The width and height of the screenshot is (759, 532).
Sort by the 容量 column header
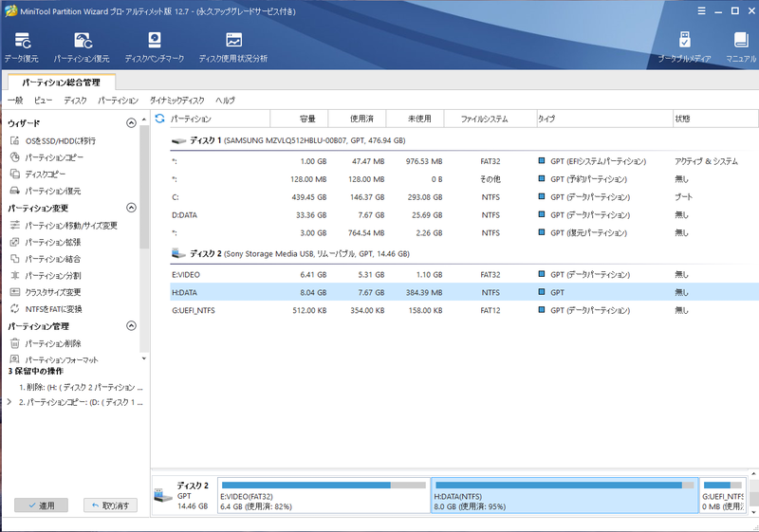coord(299,119)
